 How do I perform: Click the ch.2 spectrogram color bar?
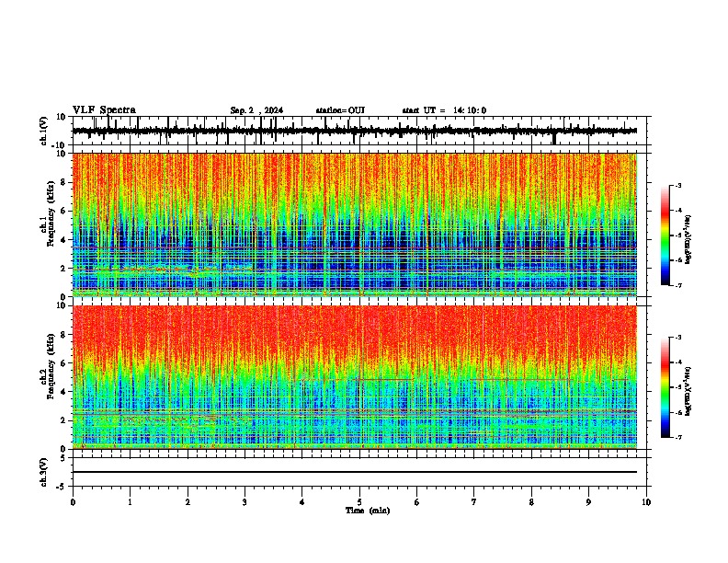click(x=665, y=387)
